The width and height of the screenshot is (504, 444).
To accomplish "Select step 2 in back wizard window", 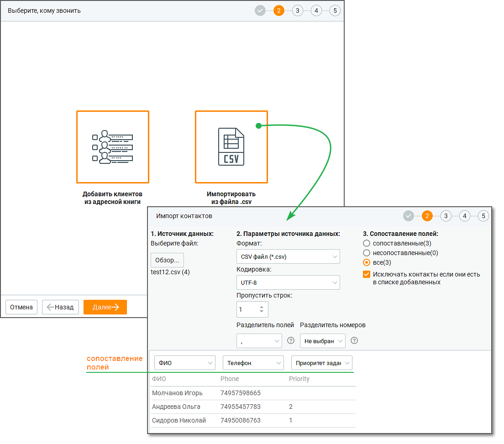I will (278, 10).
